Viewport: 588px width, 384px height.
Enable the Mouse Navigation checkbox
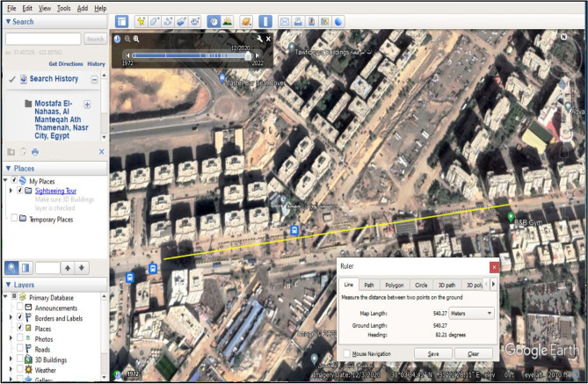(x=346, y=353)
